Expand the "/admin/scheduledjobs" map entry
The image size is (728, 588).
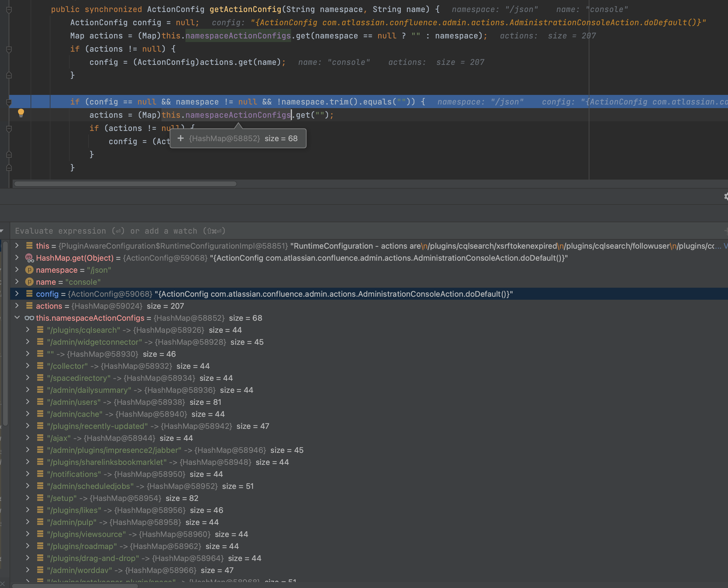pyautogui.click(x=28, y=486)
